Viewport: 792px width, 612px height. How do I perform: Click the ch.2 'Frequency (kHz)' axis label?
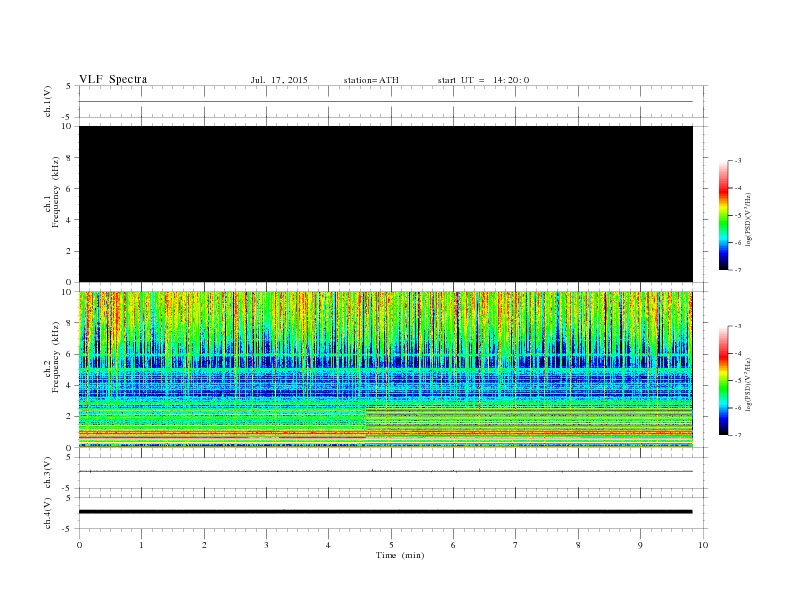point(55,357)
